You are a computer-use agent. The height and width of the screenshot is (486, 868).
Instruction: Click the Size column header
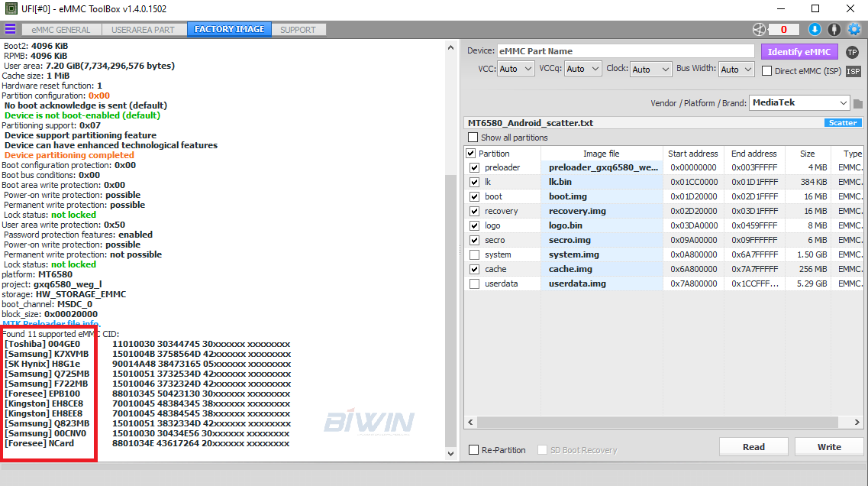point(807,154)
